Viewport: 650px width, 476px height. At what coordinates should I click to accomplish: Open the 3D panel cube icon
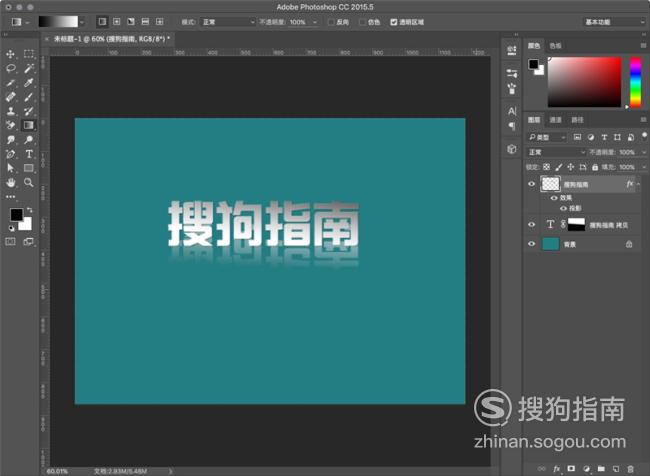[x=512, y=149]
